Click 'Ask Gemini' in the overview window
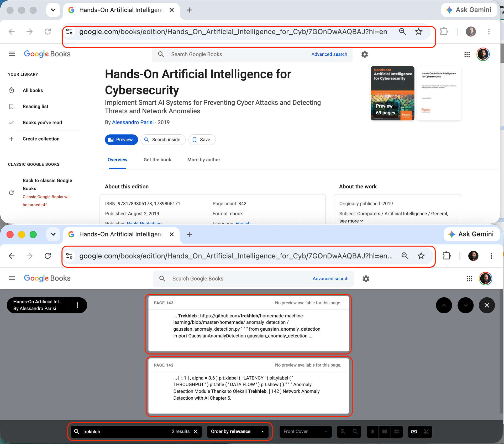504x444 pixels. pos(469,10)
